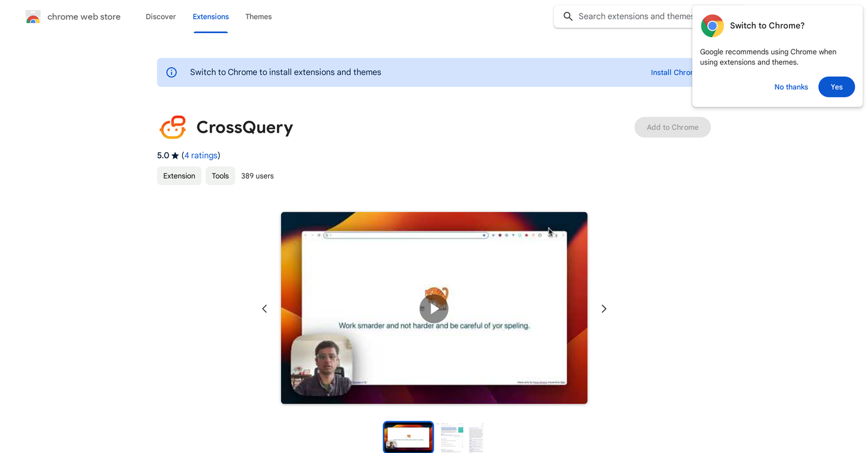Click the info icon in the blue banner
This screenshot has width=868, height=453.
(x=171, y=73)
